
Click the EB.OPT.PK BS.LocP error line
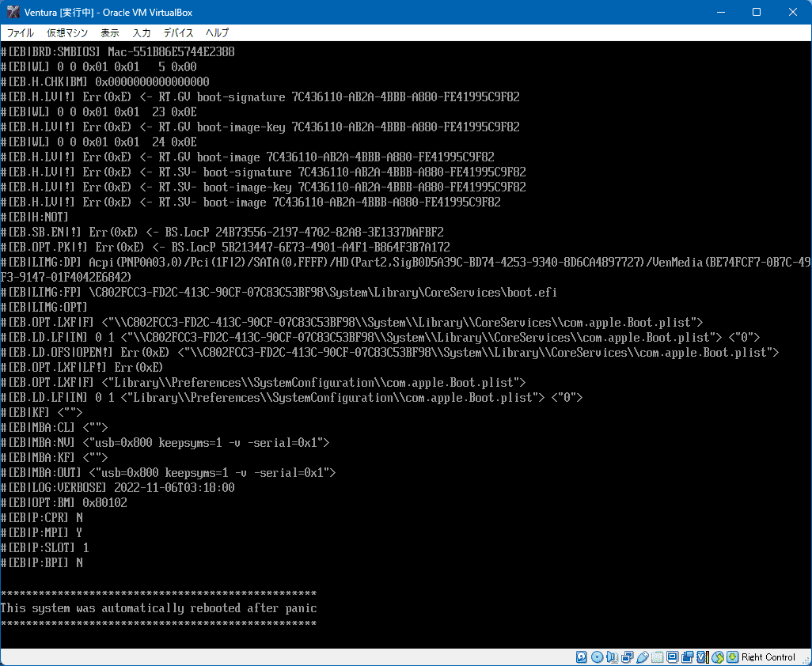point(226,247)
